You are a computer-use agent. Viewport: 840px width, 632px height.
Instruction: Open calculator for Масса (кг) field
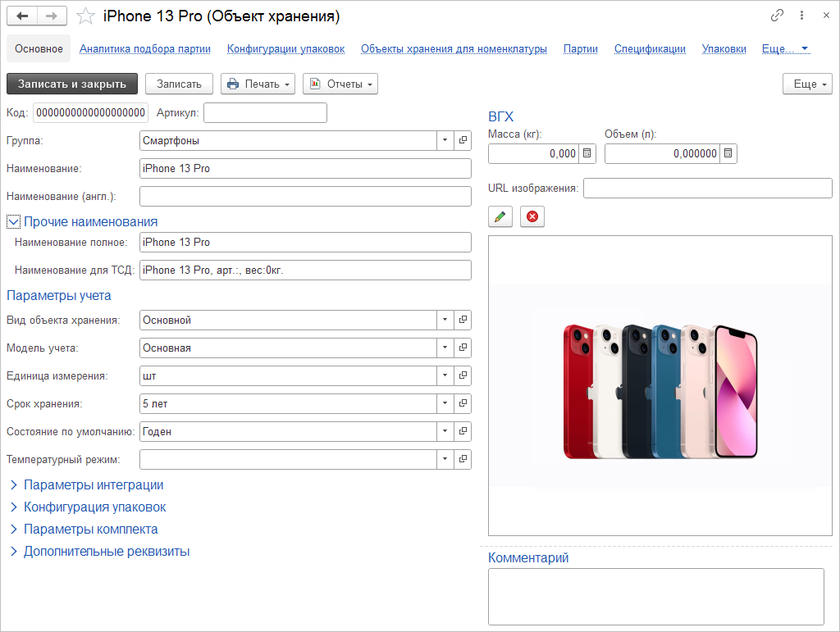[587, 153]
